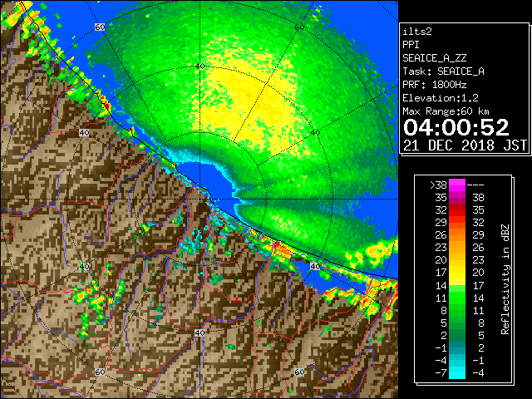
Task: Click the '40' ring label directly south of radar center
Action: tap(199, 332)
